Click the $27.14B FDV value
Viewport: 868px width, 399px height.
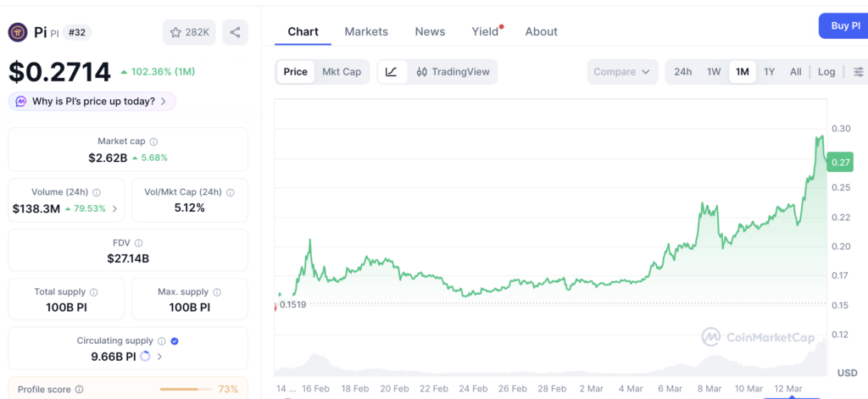click(128, 258)
